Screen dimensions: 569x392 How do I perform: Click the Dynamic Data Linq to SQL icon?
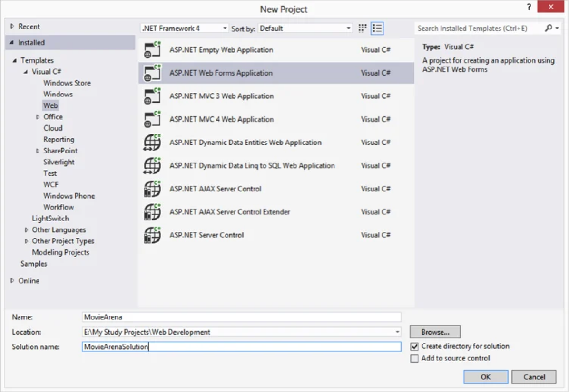152,165
